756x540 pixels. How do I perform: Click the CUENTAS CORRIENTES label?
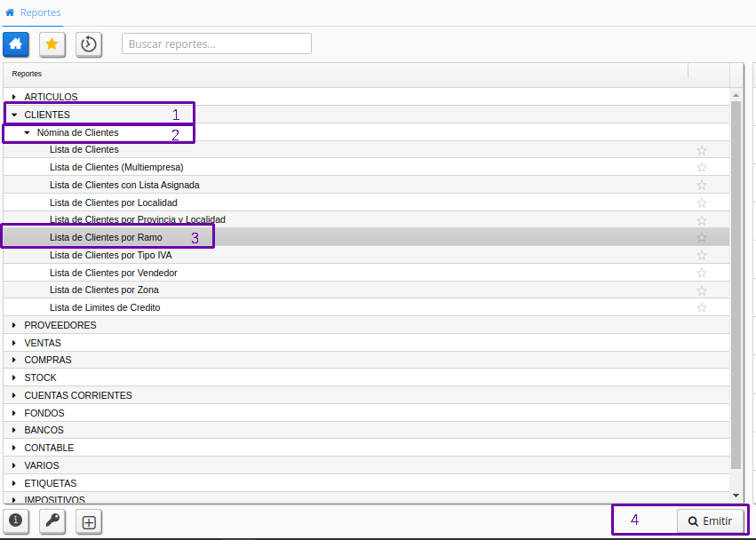78,395
